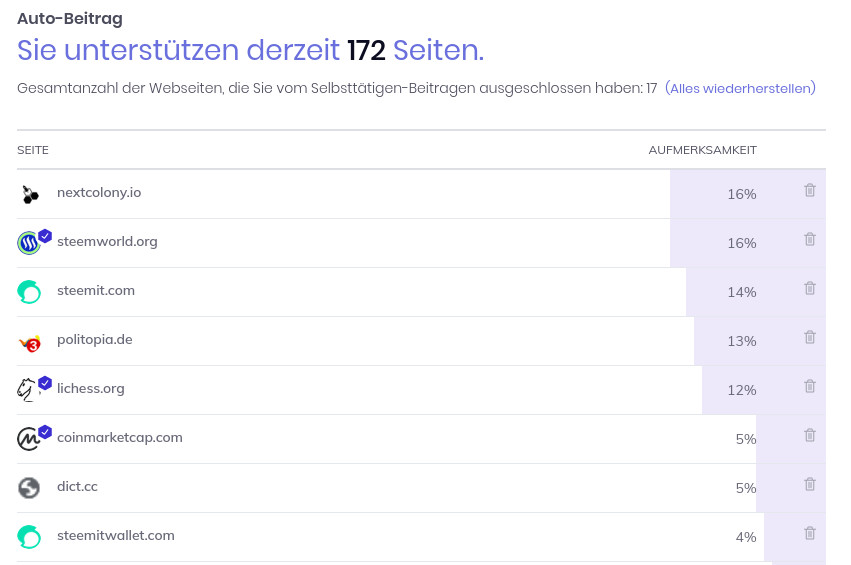851x565 pixels.
Task: Remove coinmarketcap.com using the trash icon
Action: click(x=810, y=435)
